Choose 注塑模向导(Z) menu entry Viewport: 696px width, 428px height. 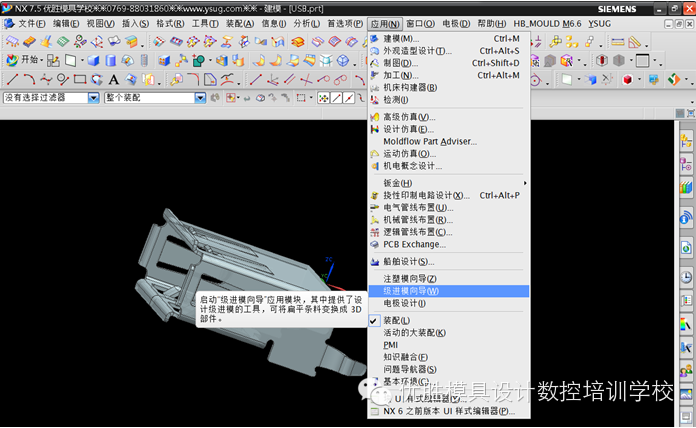tap(449, 279)
